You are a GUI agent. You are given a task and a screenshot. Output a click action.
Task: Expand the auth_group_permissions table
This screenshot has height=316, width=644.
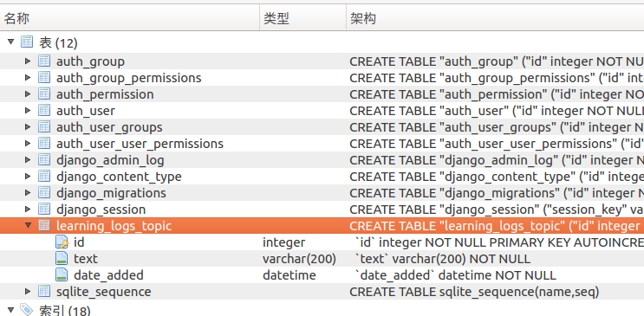click(28, 78)
